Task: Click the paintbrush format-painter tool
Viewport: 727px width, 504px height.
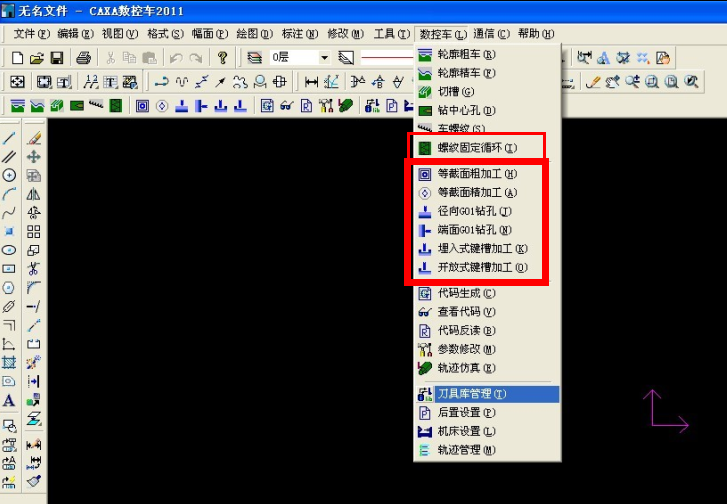Action: pyautogui.click(x=33, y=481)
